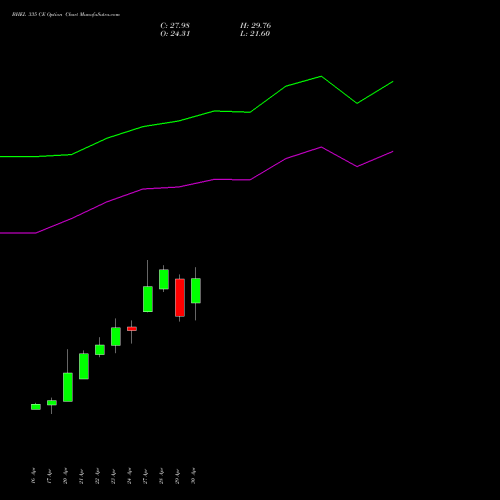Click the 17 Apr candlestick
The width and height of the screenshot is (500, 500).
[52, 403]
